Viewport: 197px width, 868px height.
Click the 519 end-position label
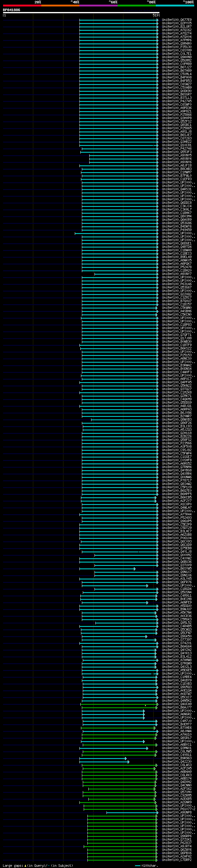click(x=155, y=15)
